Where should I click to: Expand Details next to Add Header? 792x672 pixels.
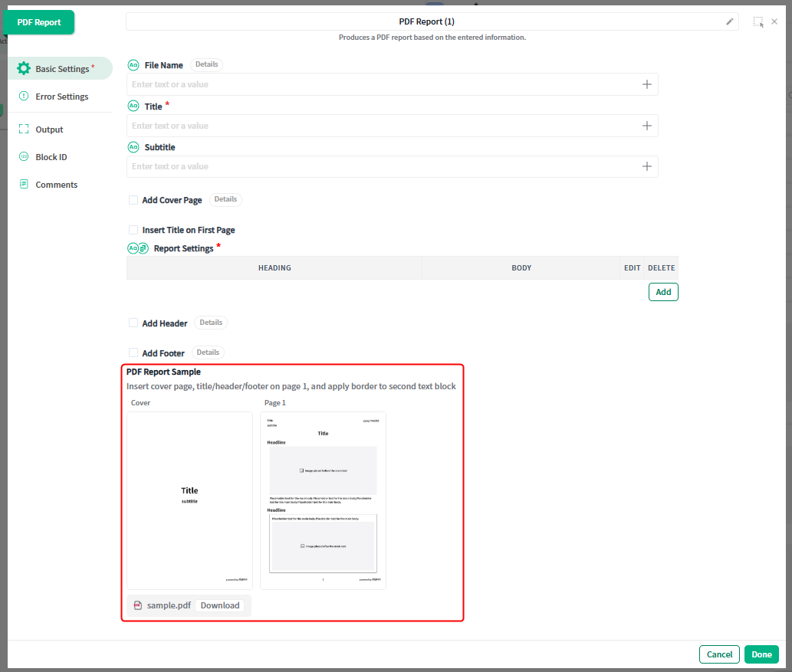211,323
